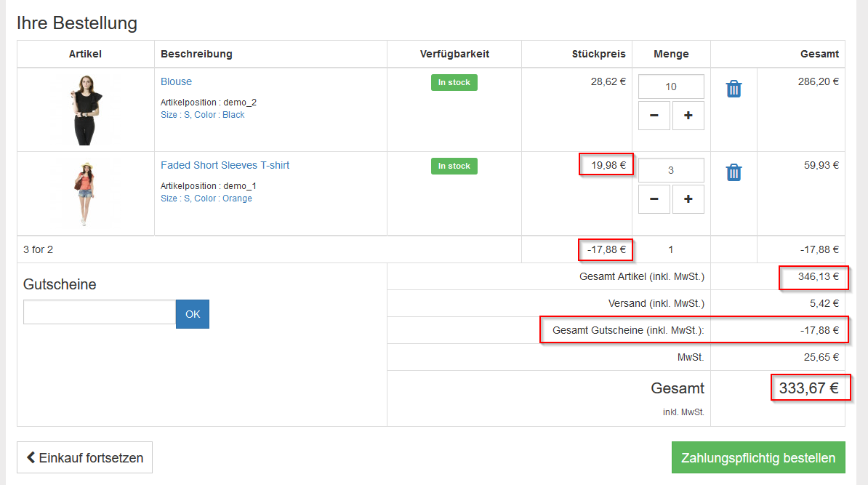The image size is (868, 485).
Task: Click the Blouse In stock badge
Action: coord(454,83)
